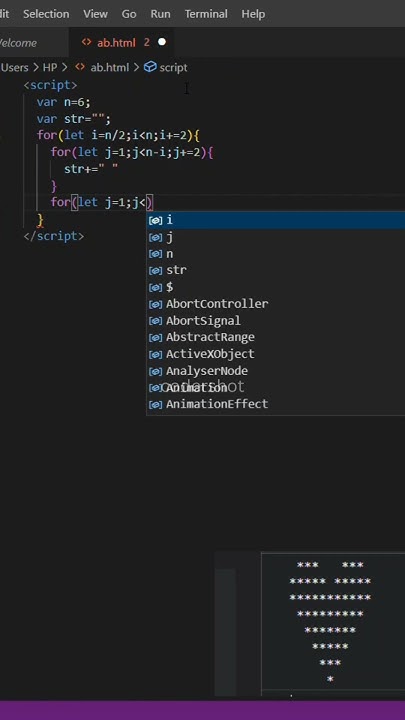Open the Terminal menu
Screen dimensions: 405x720
pyautogui.click(x=206, y=14)
